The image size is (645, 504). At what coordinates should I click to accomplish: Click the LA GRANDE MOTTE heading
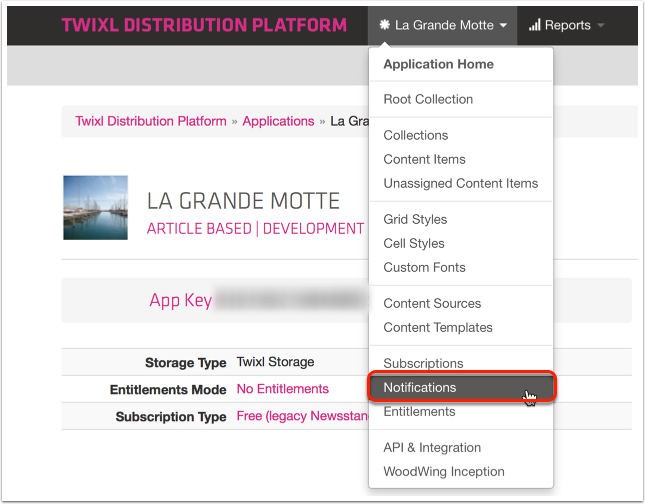(243, 201)
